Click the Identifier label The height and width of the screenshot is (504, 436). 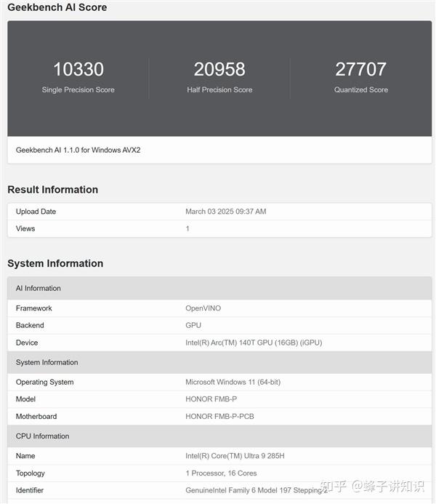(30, 490)
